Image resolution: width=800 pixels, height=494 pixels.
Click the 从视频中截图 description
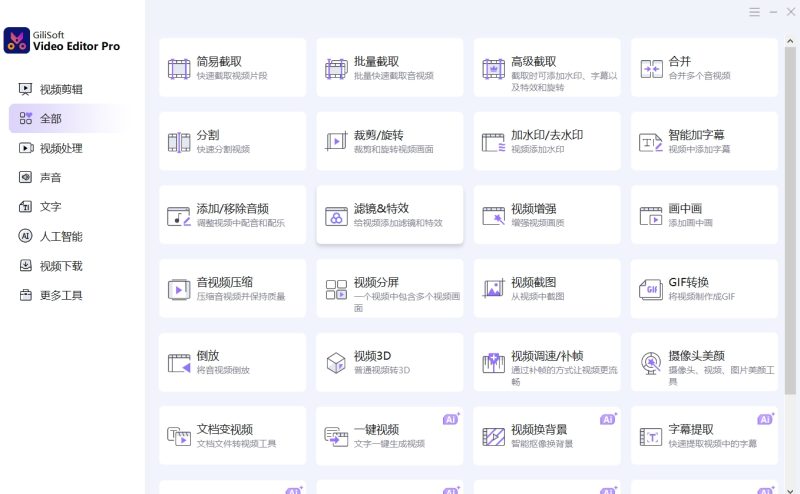[538, 296]
